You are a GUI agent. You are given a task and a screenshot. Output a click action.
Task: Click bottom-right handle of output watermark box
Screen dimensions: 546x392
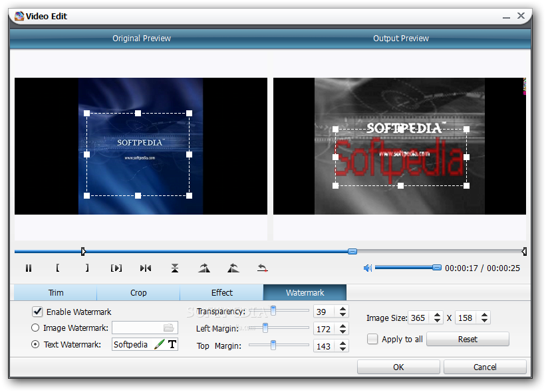tap(466, 186)
